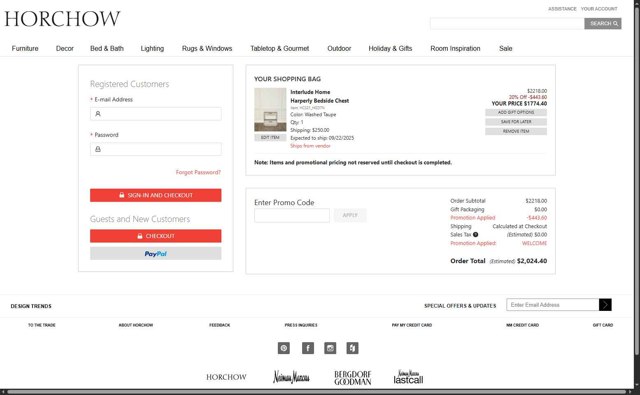Submit email with the black arrow button
Image resolution: width=640 pixels, height=395 pixels.
605,305
